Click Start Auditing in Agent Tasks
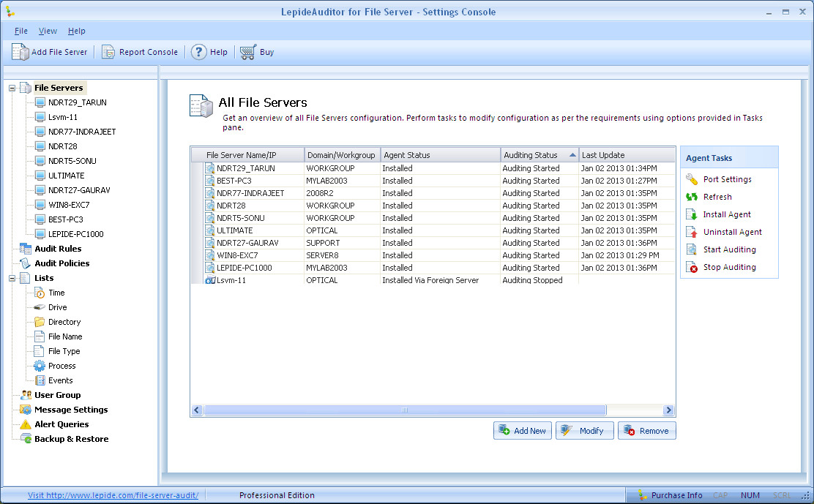The height and width of the screenshot is (504, 814). click(x=729, y=249)
